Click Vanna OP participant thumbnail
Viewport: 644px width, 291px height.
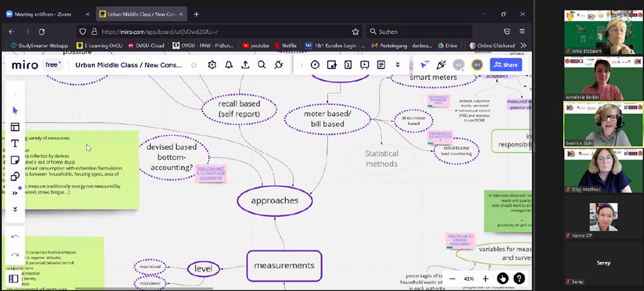click(x=603, y=218)
